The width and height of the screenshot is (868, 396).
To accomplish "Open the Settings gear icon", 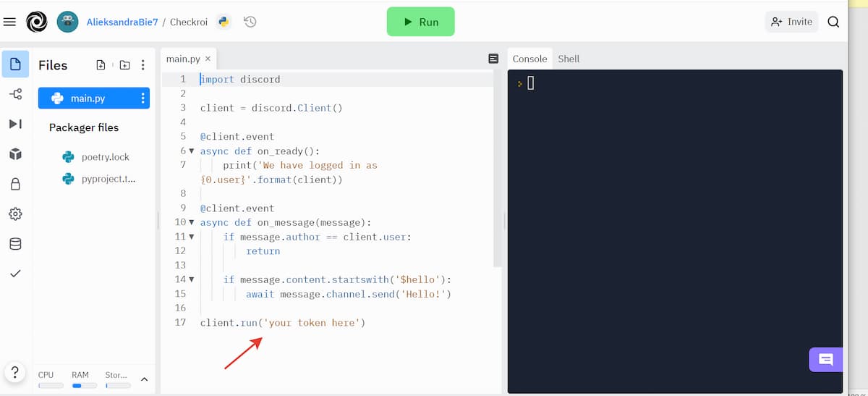I will click(x=15, y=214).
